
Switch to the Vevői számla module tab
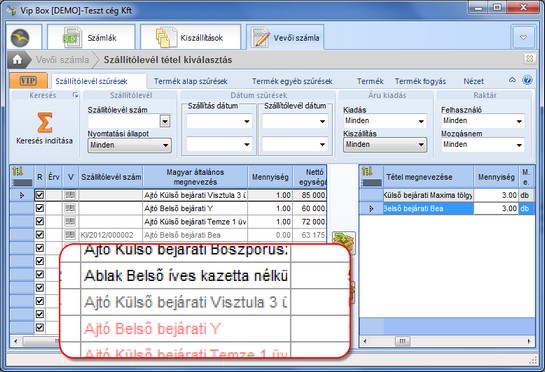[x=285, y=37]
